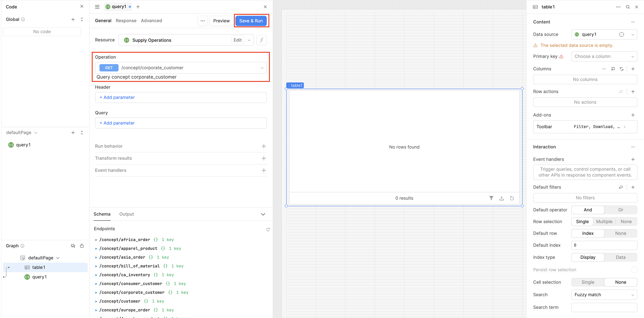Open the GET operation dropdown

(x=262, y=68)
